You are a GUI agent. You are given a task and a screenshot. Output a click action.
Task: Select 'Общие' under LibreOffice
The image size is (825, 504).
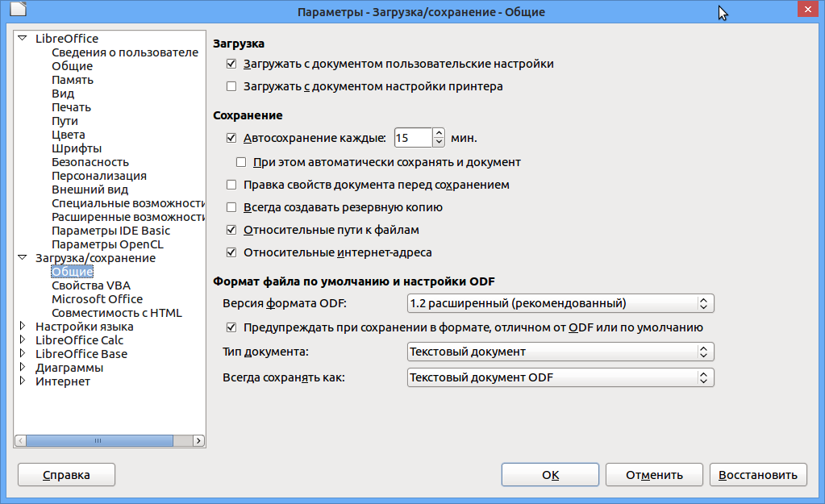tap(72, 66)
